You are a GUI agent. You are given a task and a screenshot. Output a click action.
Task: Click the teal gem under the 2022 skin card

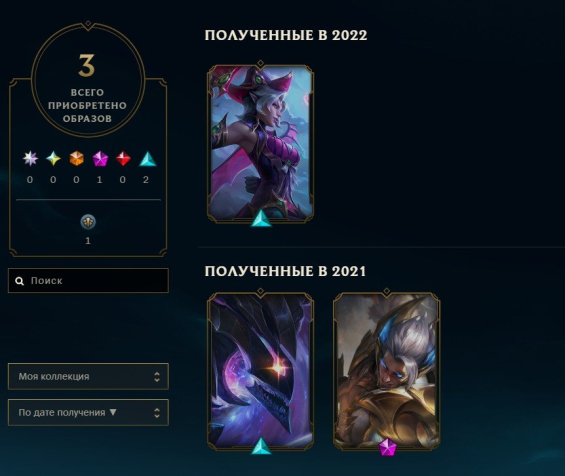click(261, 218)
